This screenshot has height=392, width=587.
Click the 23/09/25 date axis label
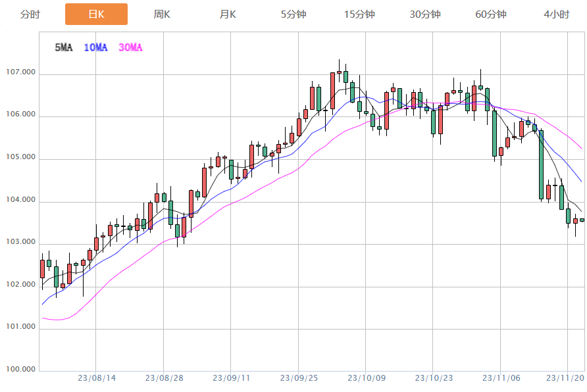point(299,378)
